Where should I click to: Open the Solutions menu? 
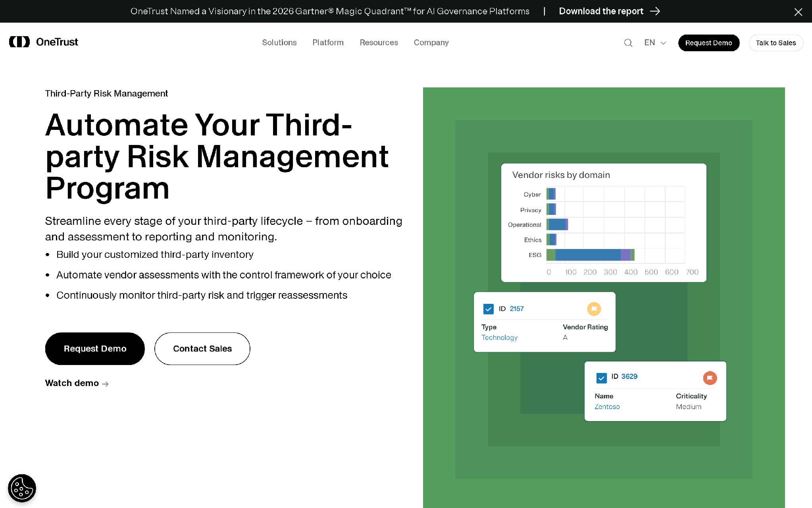click(279, 42)
